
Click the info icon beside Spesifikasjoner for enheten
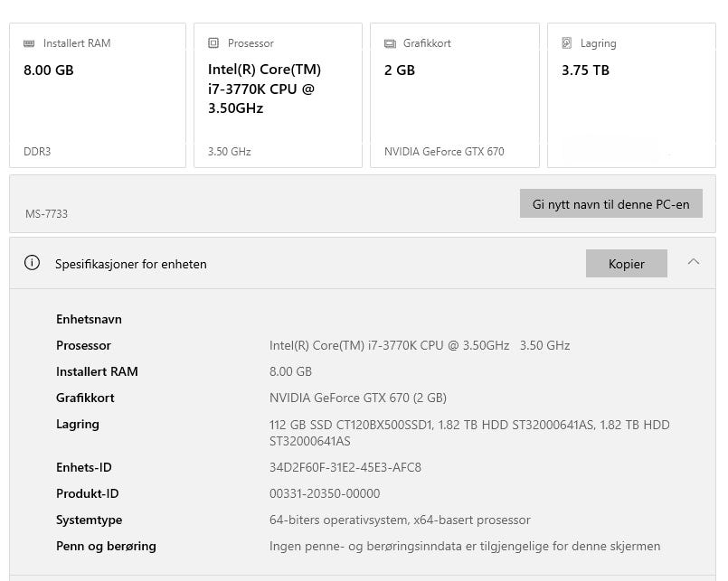click(x=32, y=263)
